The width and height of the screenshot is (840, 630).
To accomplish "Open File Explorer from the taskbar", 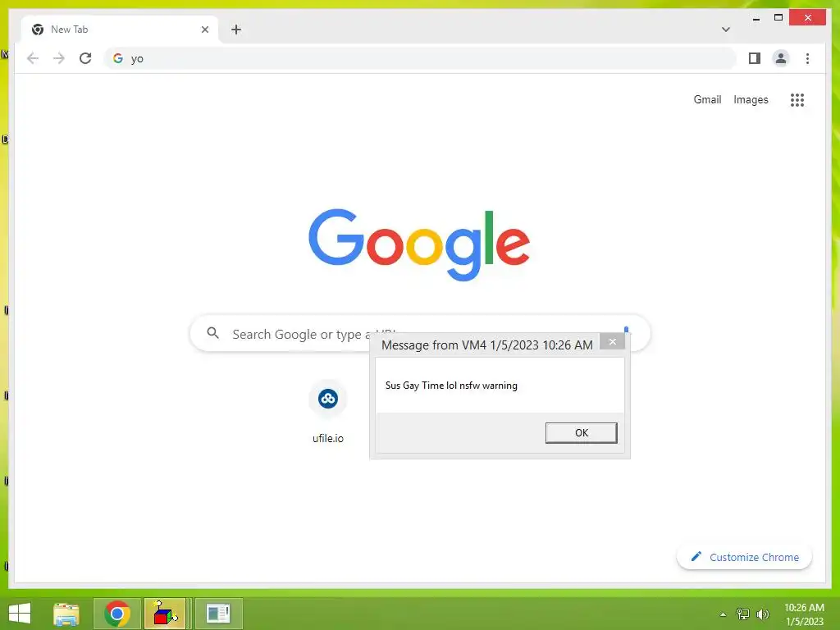I will [x=66, y=614].
